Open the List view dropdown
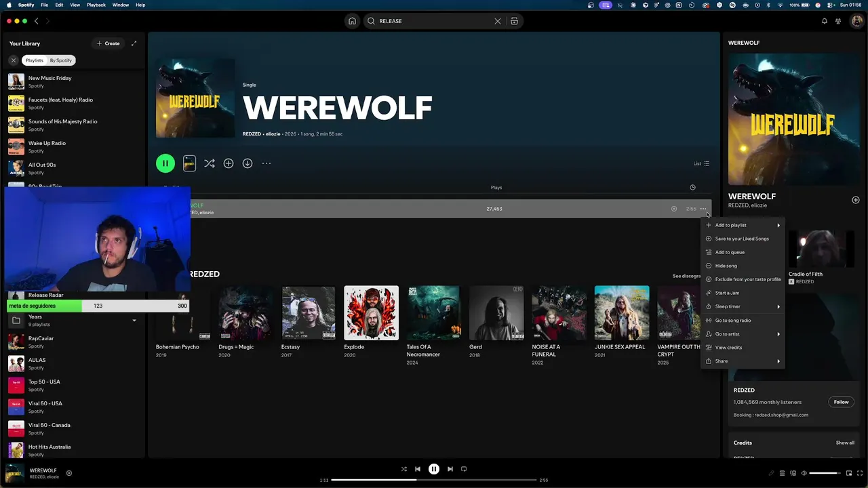 (701, 163)
